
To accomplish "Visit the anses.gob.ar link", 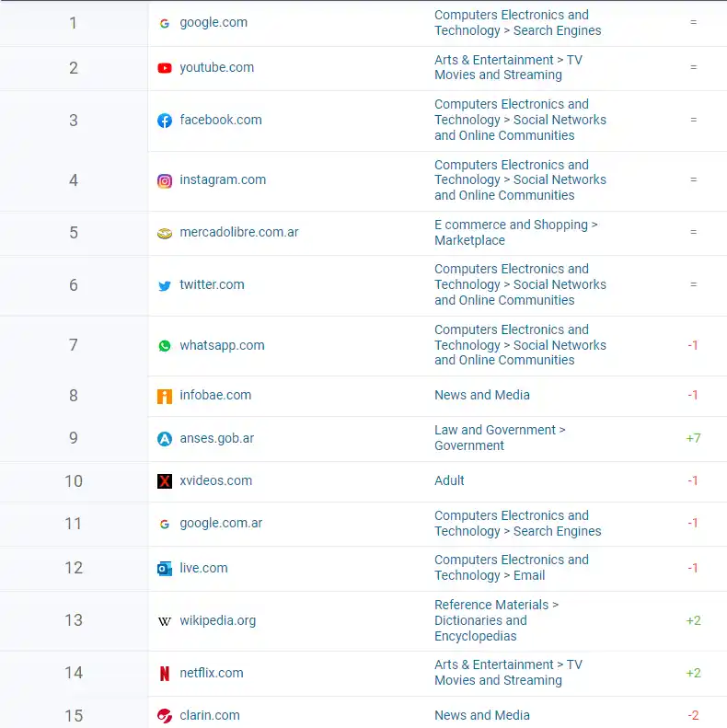I will tap(216, 438).
